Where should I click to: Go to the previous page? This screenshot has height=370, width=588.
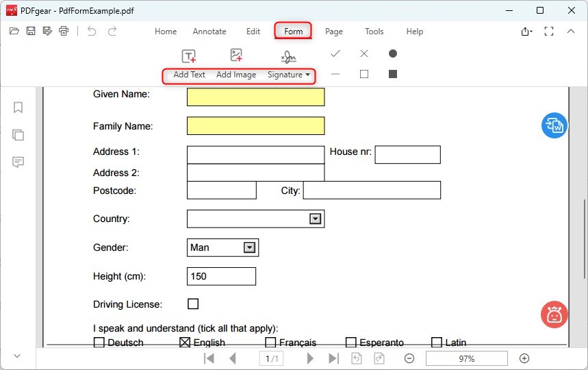pyautogui.click(x=233, y=358)
